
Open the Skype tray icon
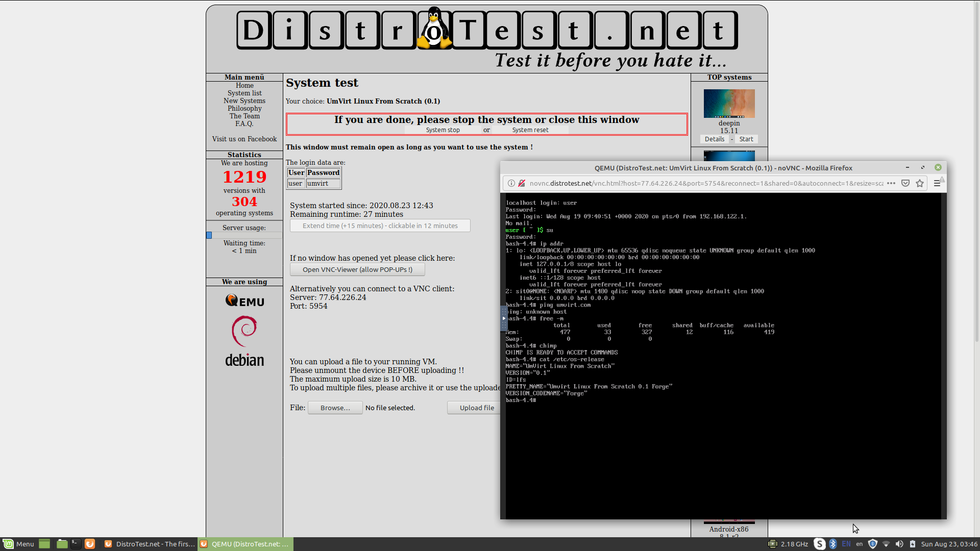click(819, 544)
